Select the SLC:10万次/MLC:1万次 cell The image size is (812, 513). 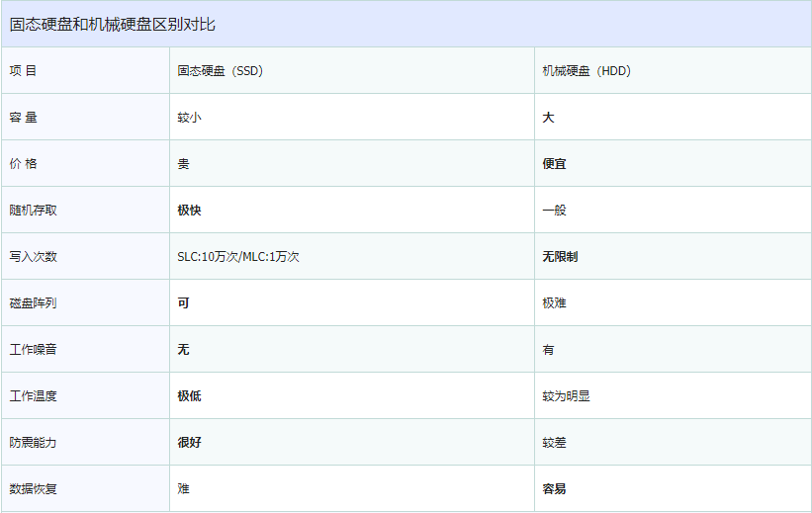(238, 257)
